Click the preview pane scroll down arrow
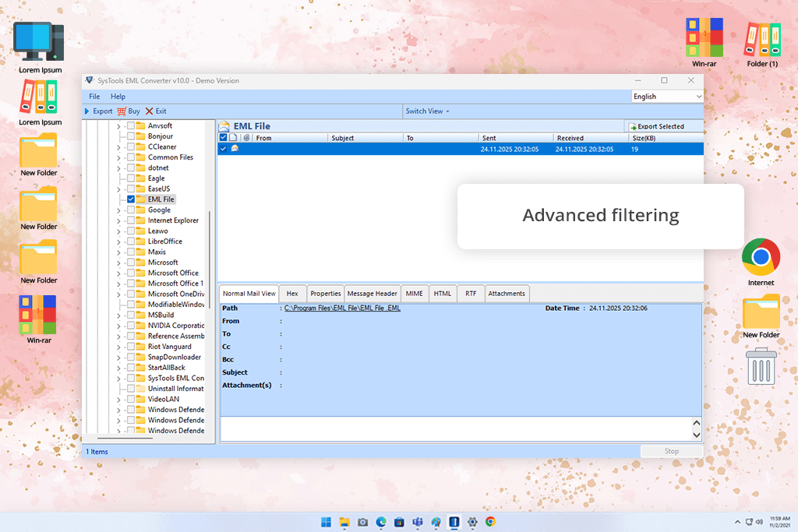 point(697,435)
